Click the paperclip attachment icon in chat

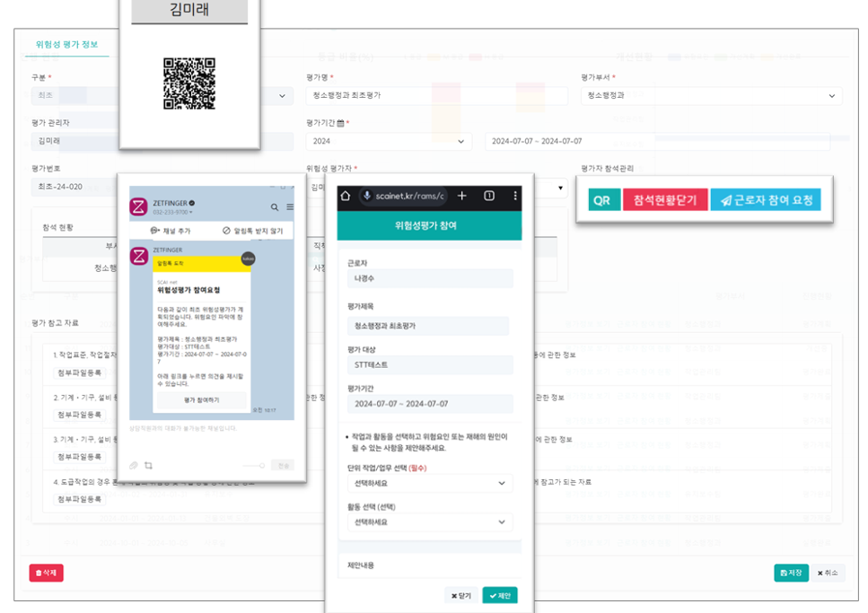pyautogui.click(x=135, y=465)
